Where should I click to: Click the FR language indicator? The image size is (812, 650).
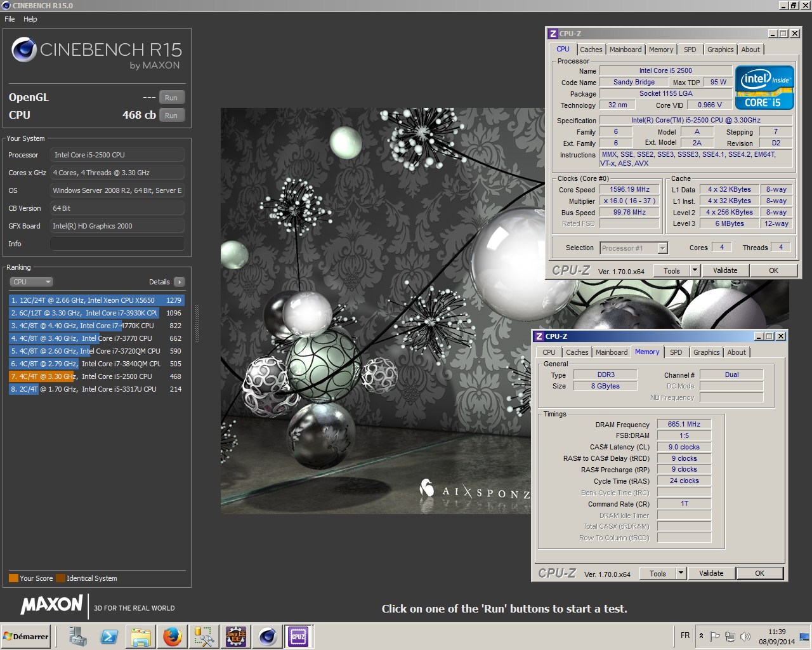coord(685,635)
